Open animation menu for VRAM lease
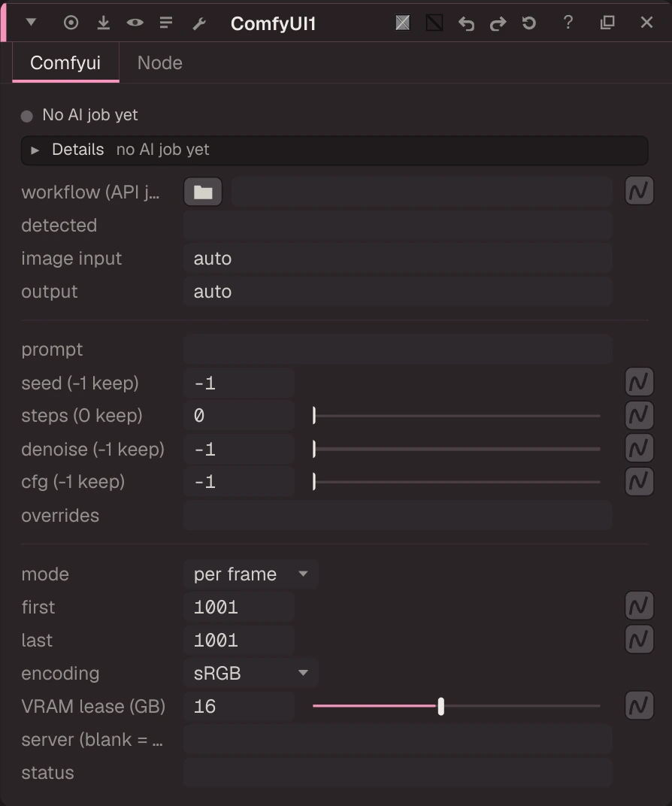Viewport: 672px width, 806px height. click(x=639, y=705)
